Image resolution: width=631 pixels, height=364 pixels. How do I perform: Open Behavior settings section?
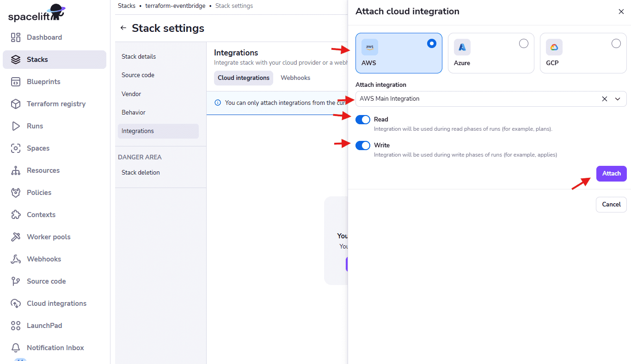[158, 112]
